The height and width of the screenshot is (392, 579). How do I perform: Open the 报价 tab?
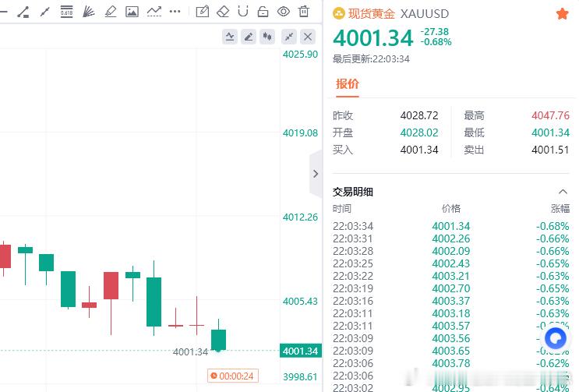[347, 84]
